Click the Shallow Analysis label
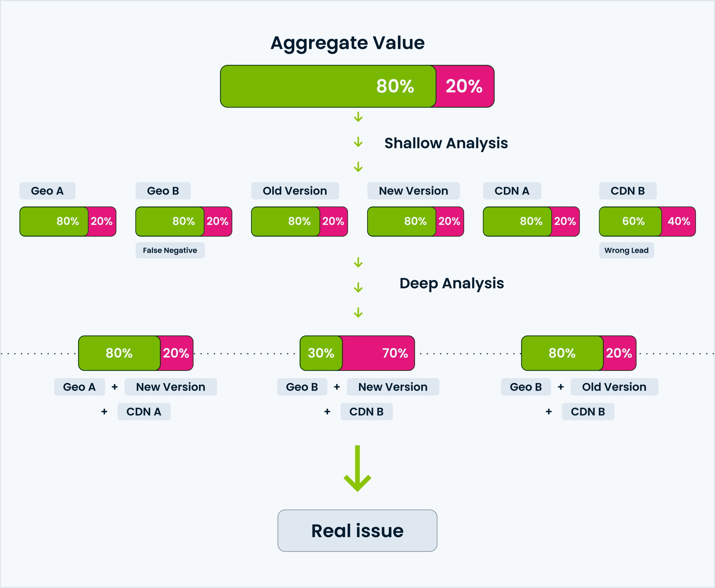The image size is (715, 588). coord(446,143)
